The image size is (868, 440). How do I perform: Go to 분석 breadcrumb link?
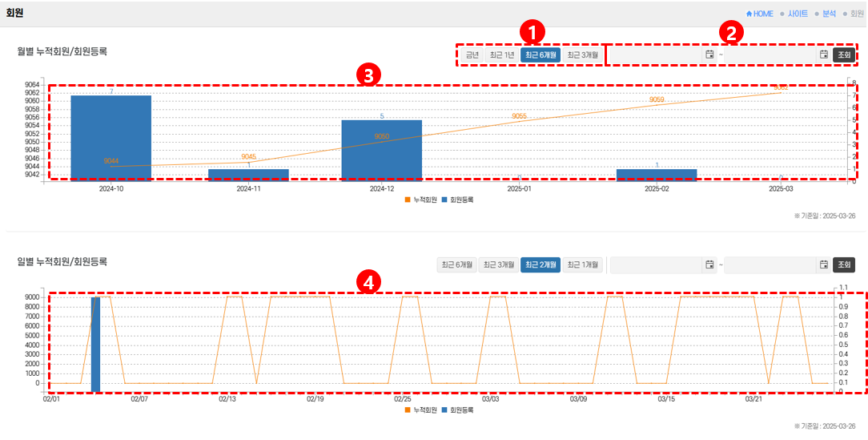(x=829, y=14)
